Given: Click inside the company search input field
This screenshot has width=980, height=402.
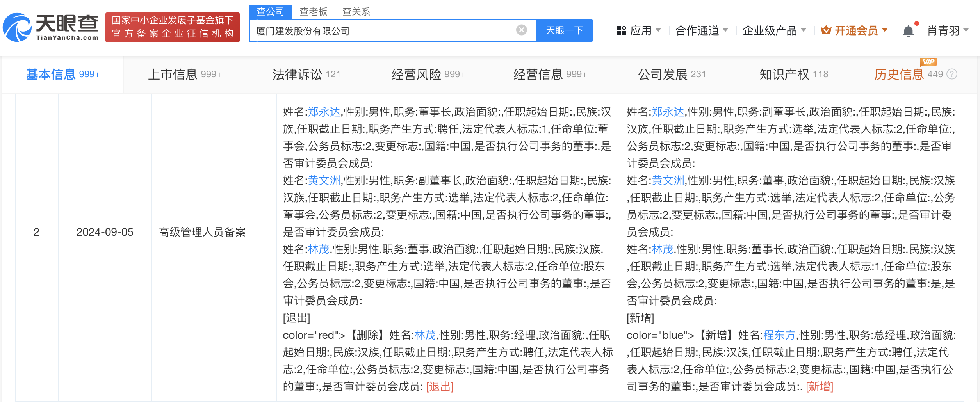Looking at the screenshot, I should point(390,30).
